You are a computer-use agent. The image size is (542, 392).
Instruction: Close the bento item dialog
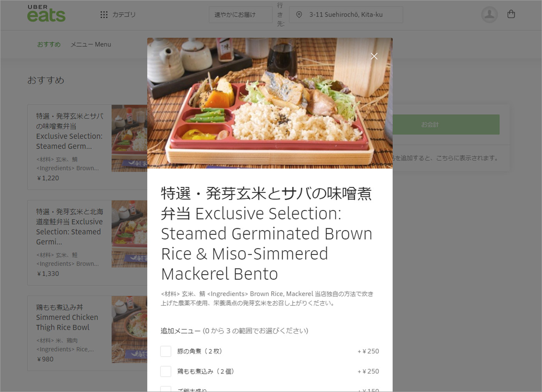pos(374,56)
